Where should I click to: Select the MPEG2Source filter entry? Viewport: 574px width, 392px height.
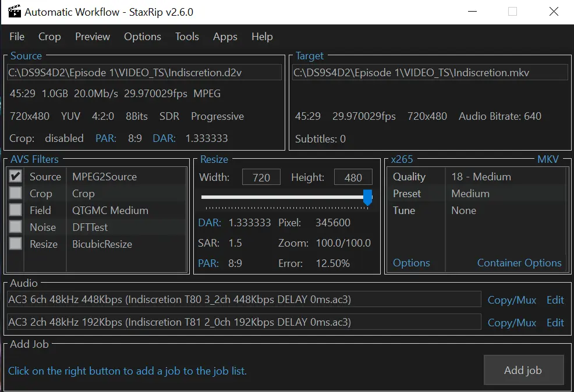pos(104,177)
